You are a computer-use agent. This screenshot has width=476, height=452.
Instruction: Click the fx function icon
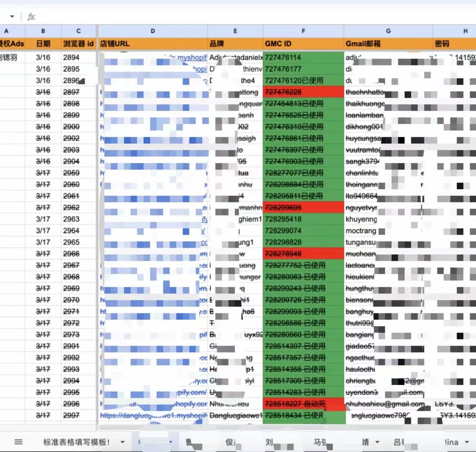(x=31, y=17)
